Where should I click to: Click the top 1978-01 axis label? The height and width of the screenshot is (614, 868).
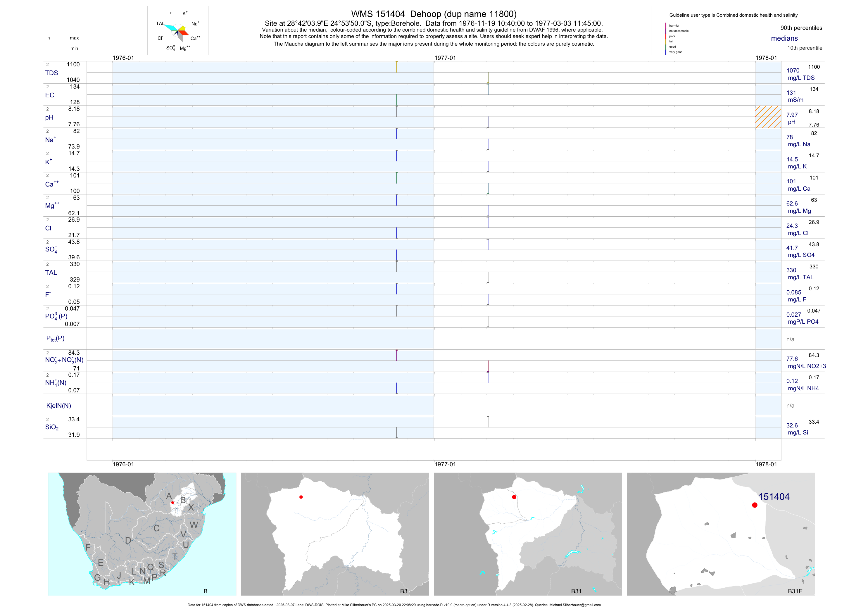point(766,58)
